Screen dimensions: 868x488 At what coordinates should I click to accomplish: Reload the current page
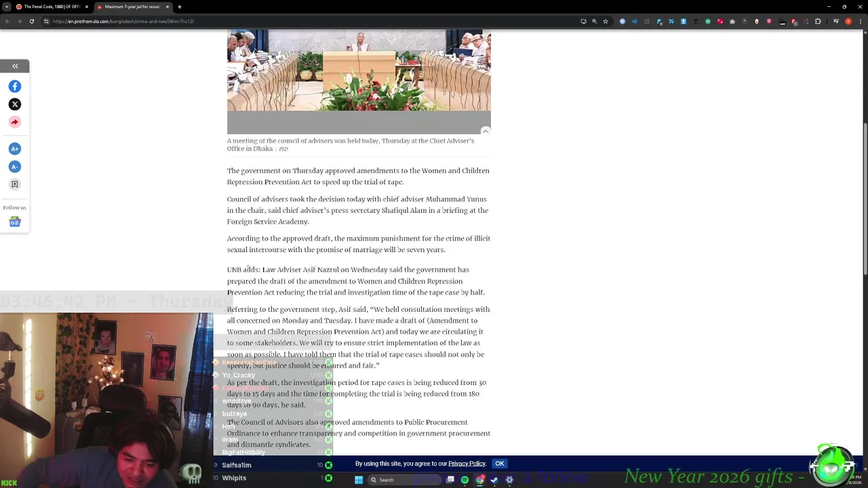point(31,21)
